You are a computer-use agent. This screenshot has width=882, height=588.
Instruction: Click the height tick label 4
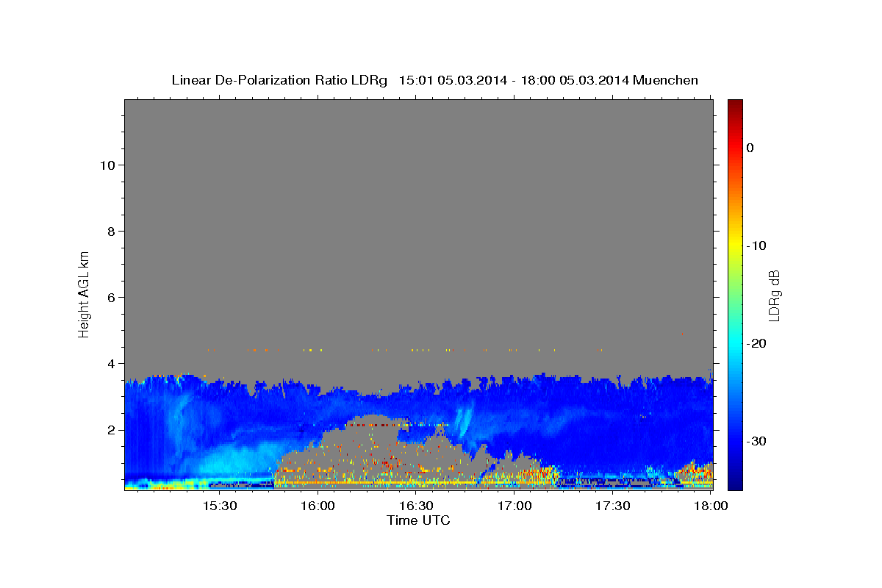(110, 363)
